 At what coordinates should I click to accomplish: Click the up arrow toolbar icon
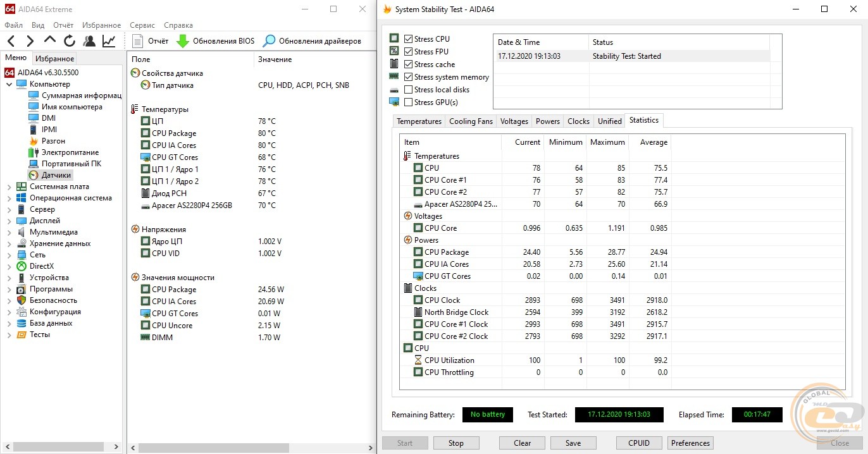pyautogui.click(x=50, y=41)
